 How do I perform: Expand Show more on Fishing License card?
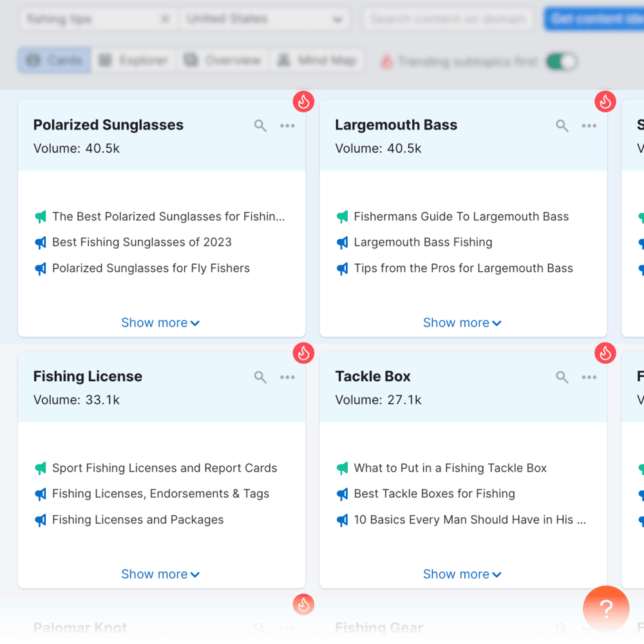pyautogui.click(x=160, y=574)
